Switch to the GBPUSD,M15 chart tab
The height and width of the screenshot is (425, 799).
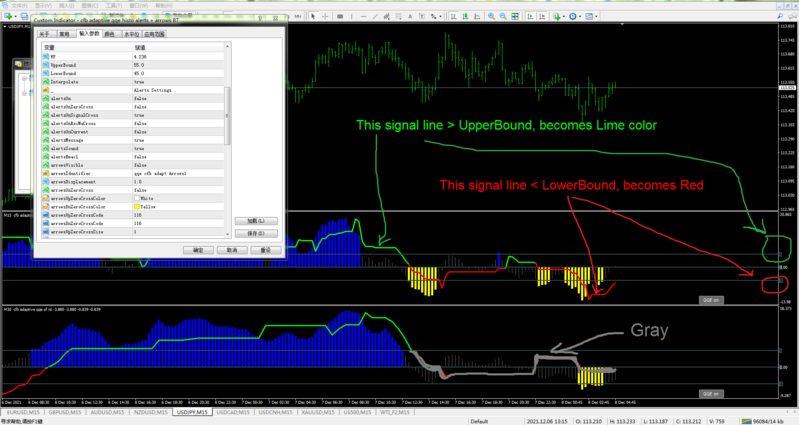65,412
